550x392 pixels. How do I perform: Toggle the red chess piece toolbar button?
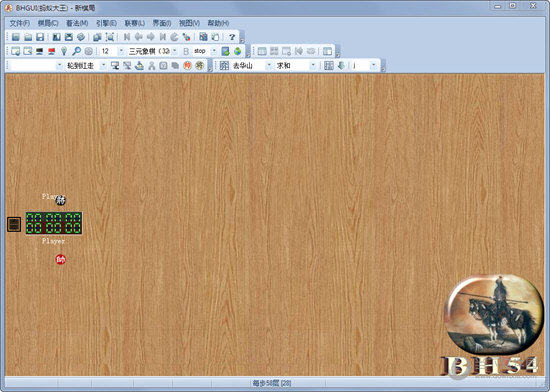[x=187, y=66]
